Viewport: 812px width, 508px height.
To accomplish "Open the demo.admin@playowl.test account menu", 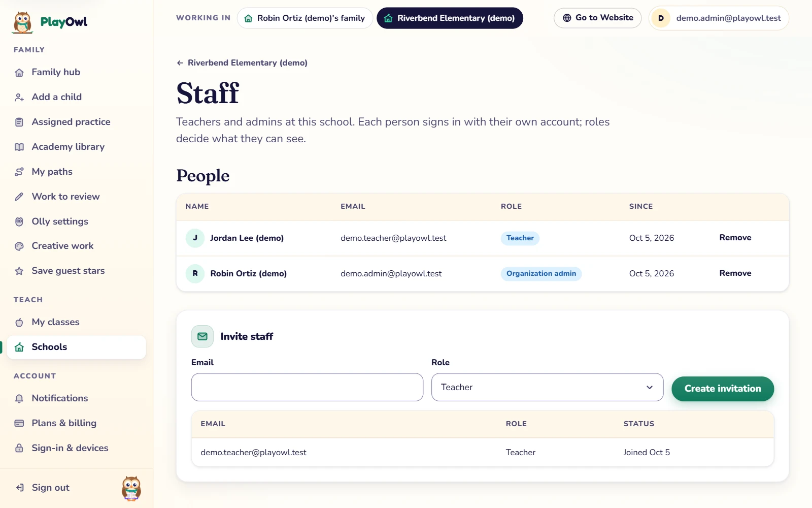I will click(719, 18).
